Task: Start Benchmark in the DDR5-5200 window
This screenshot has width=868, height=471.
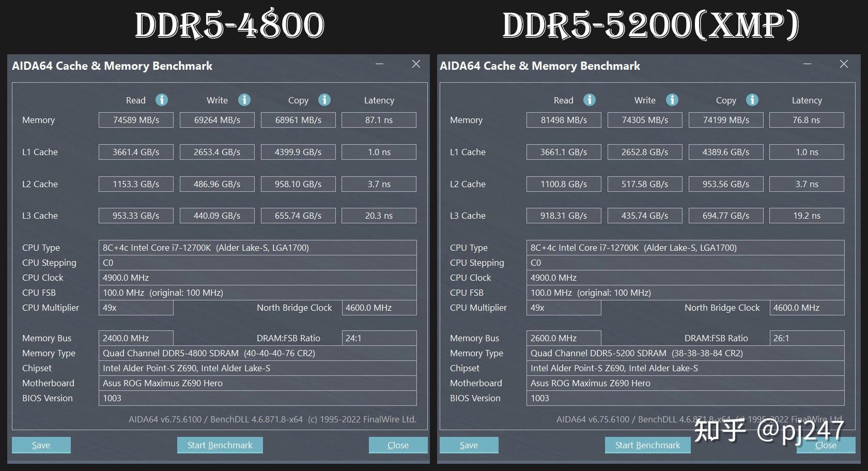Action: 647,445
